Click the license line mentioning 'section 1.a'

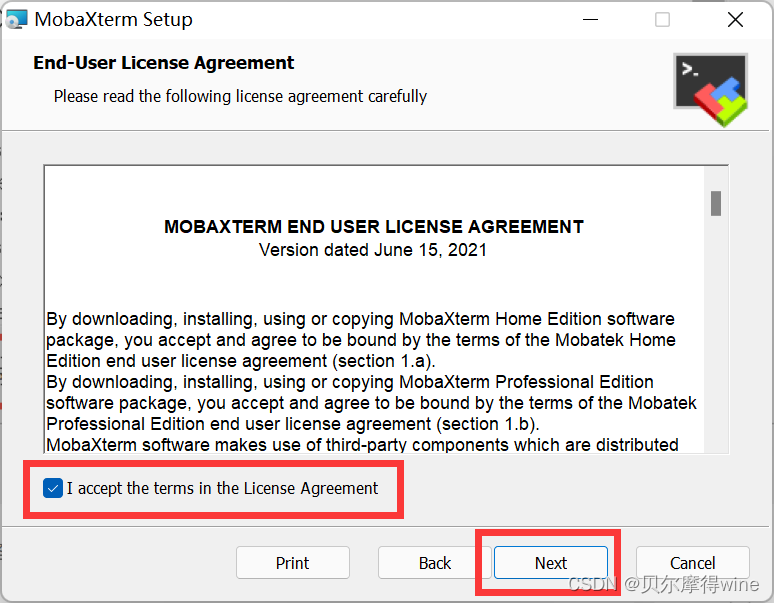(x=241, y=361)
